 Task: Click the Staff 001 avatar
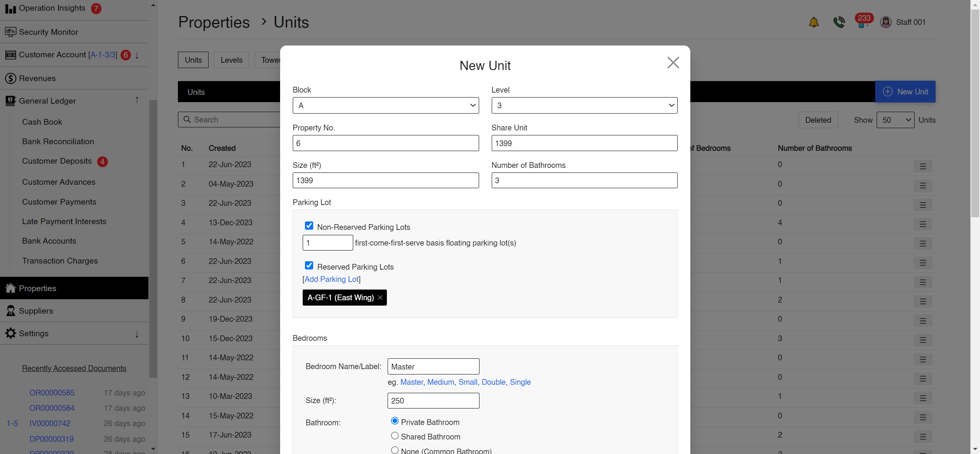click(886, 22)
